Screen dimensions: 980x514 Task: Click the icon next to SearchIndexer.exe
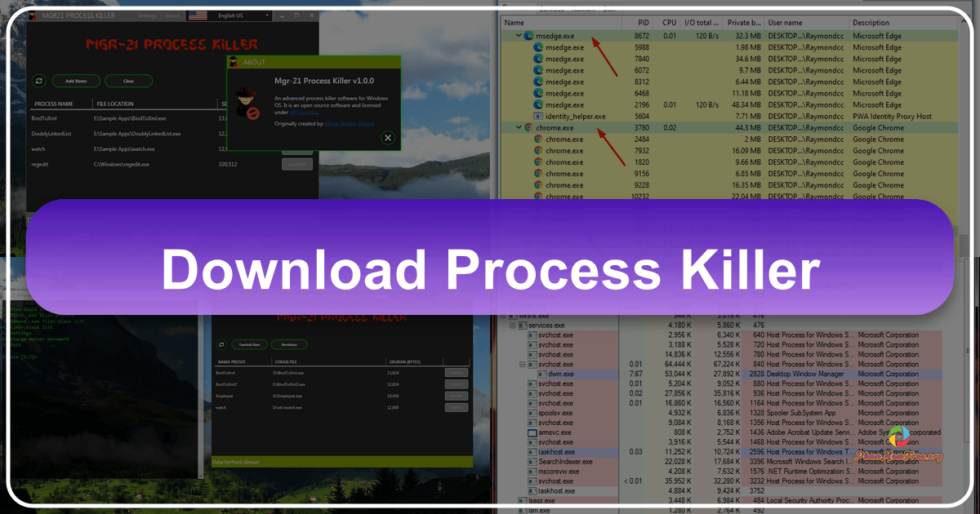532,461
